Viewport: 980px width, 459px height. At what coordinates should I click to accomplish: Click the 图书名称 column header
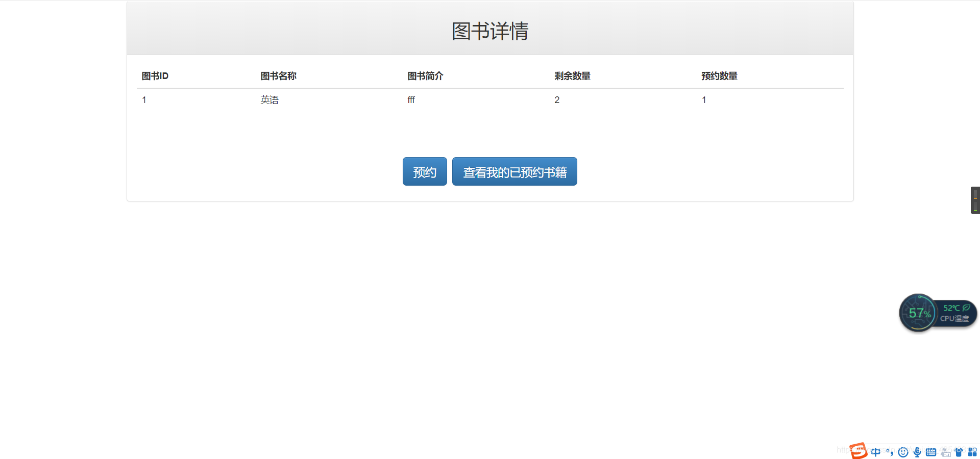click(x=278, y=76)
